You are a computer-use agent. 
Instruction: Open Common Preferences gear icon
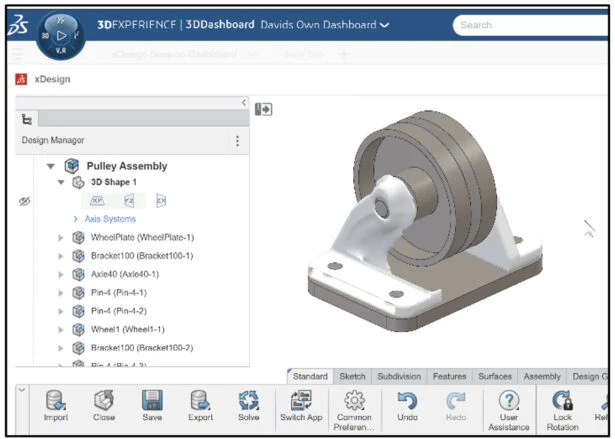354,402
